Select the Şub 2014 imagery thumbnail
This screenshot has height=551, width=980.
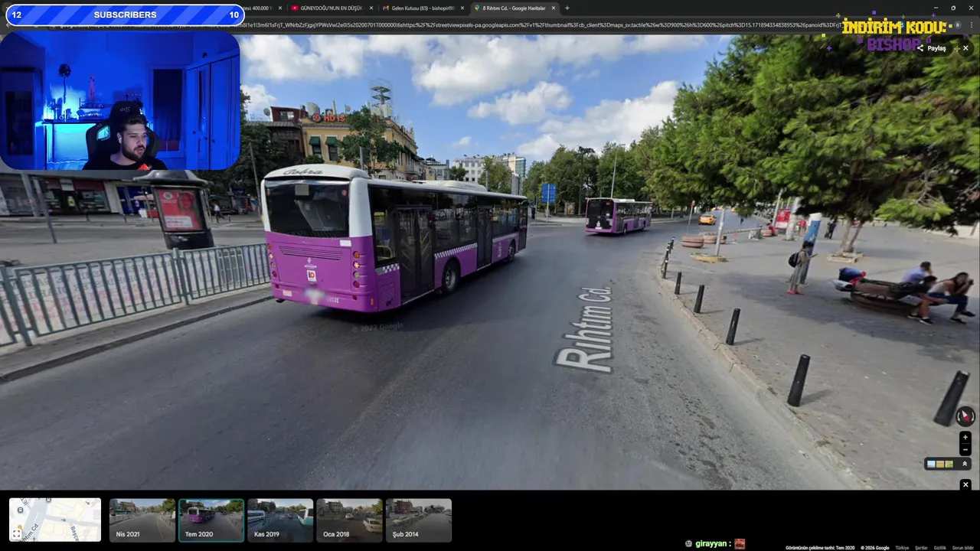[419, 520]
